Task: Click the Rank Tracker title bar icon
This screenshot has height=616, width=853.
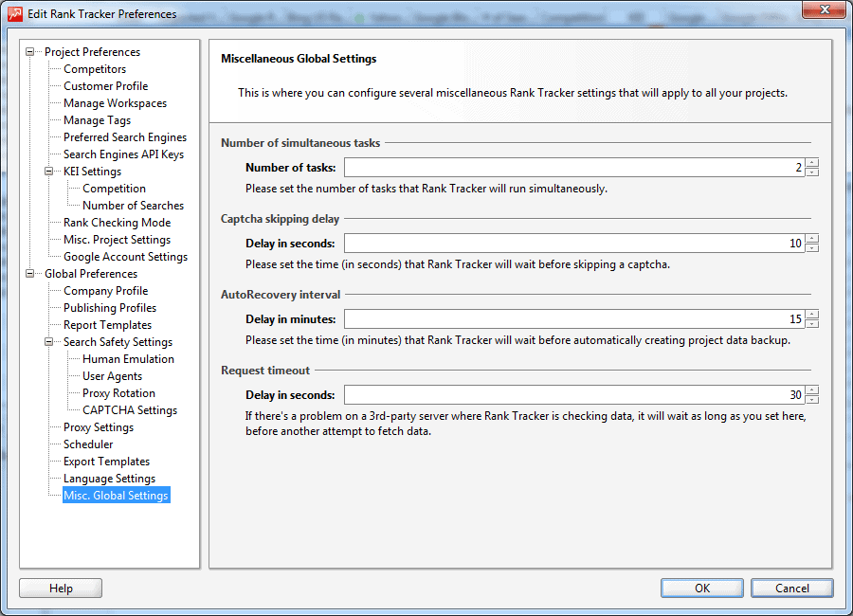Action: 15,14
